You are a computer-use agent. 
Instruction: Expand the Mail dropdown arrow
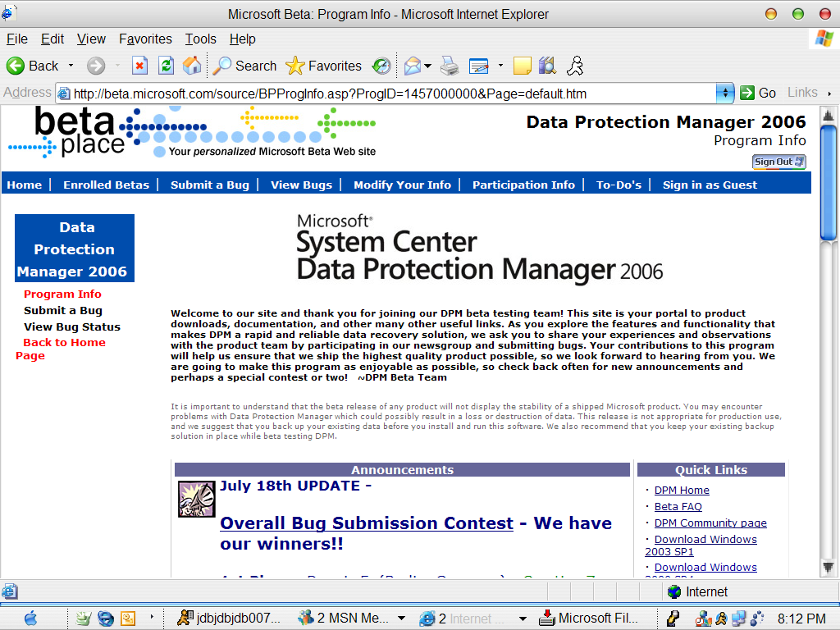[x=427, y=66]
